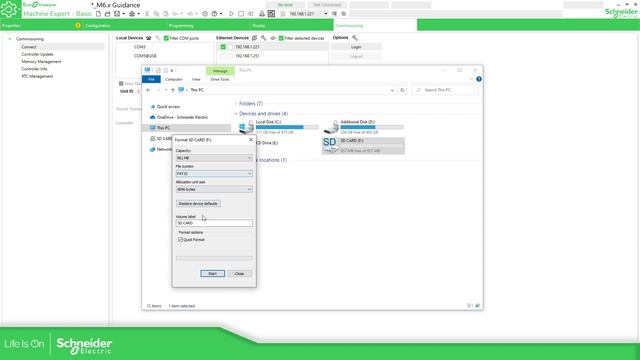
Task: Open the Capacity dropdown
Action: pyautogui.click(x=214, y=158)
